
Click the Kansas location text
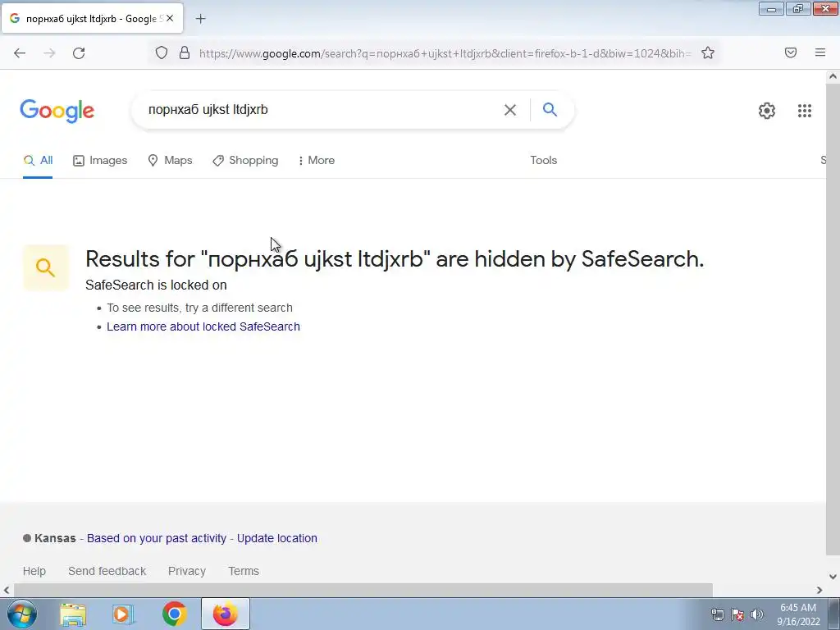tap(55, 538)
